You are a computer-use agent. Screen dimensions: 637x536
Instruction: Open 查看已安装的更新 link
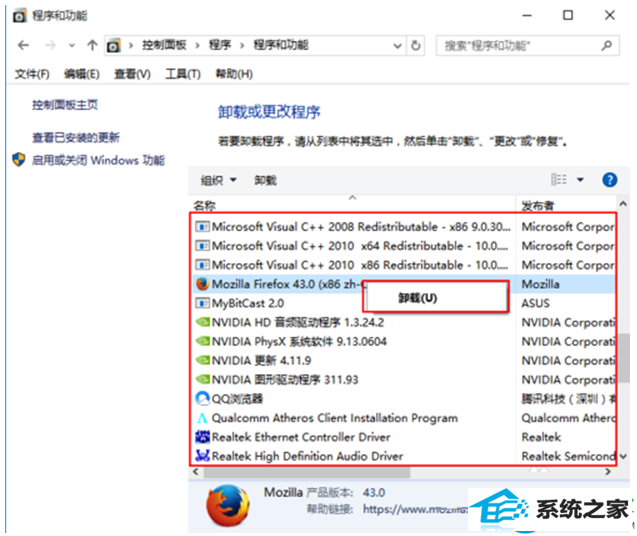pos(76,137)
